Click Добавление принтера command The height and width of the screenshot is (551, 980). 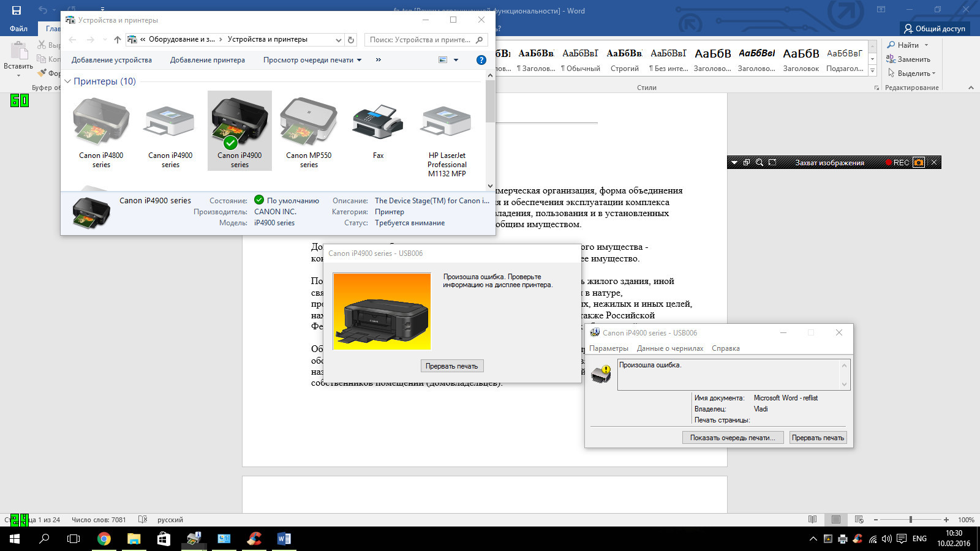coord(207,60)
